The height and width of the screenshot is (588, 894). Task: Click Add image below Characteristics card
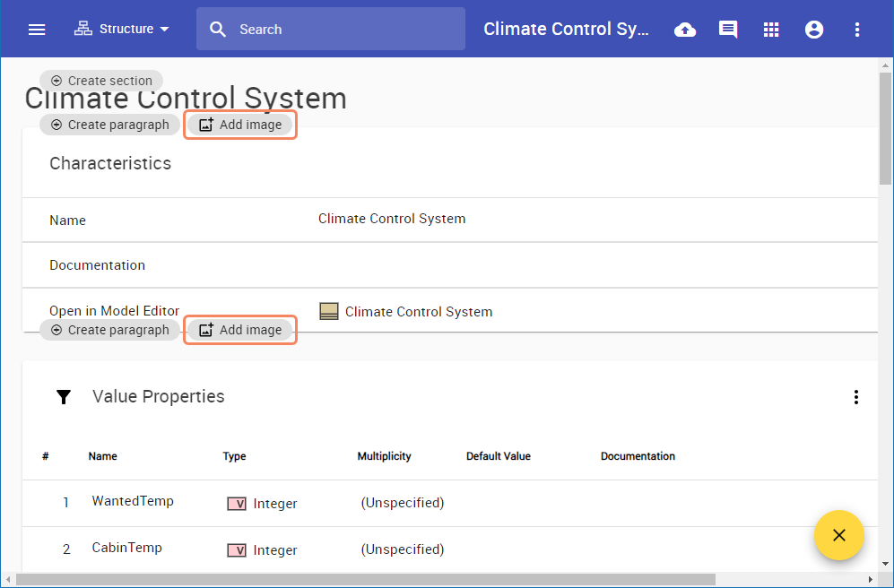240,330
